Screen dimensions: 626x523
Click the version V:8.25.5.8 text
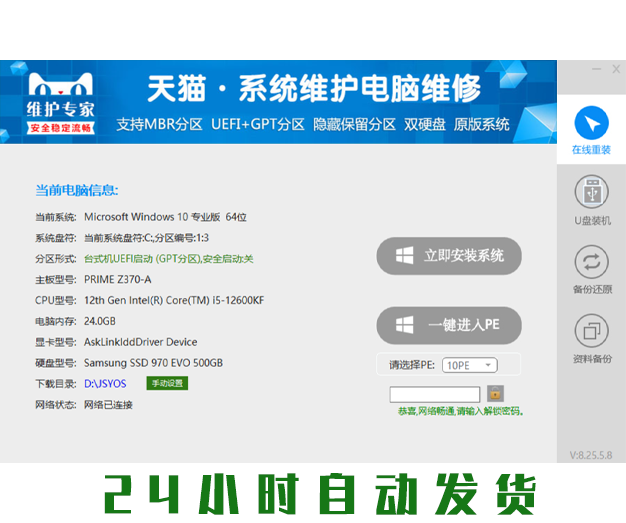[x=591, y=455]
